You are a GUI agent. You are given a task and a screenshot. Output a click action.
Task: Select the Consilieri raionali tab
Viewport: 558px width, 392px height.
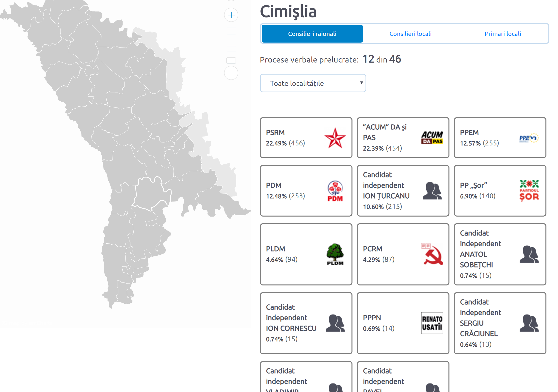pyautogui.click(x=312, y=34)
